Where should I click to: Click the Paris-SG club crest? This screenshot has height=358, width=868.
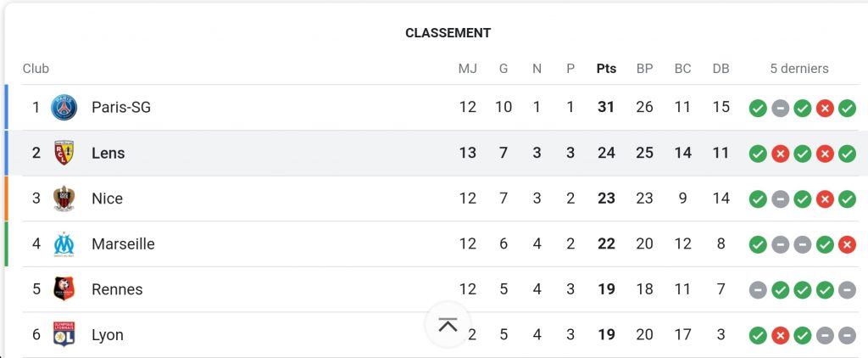[64, 108]
